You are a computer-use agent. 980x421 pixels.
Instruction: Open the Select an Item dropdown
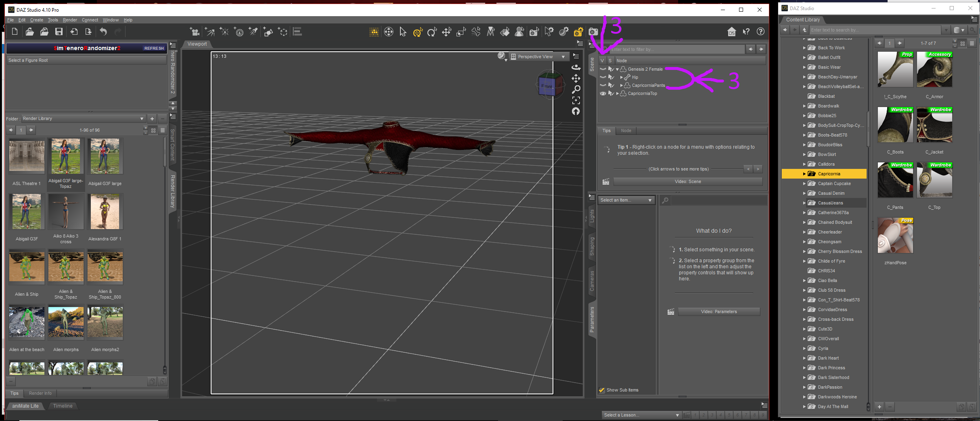pyautogui.click(x=626, y=200)
